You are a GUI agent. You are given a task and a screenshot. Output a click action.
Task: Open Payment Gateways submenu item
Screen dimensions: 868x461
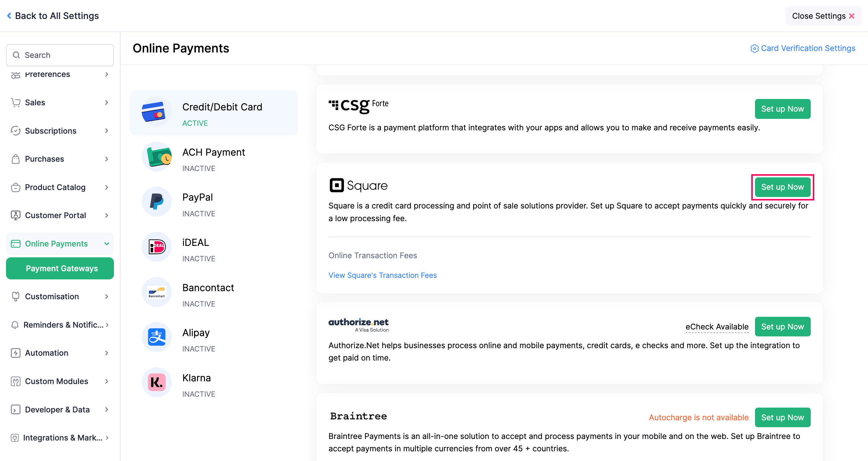(60, 269)
